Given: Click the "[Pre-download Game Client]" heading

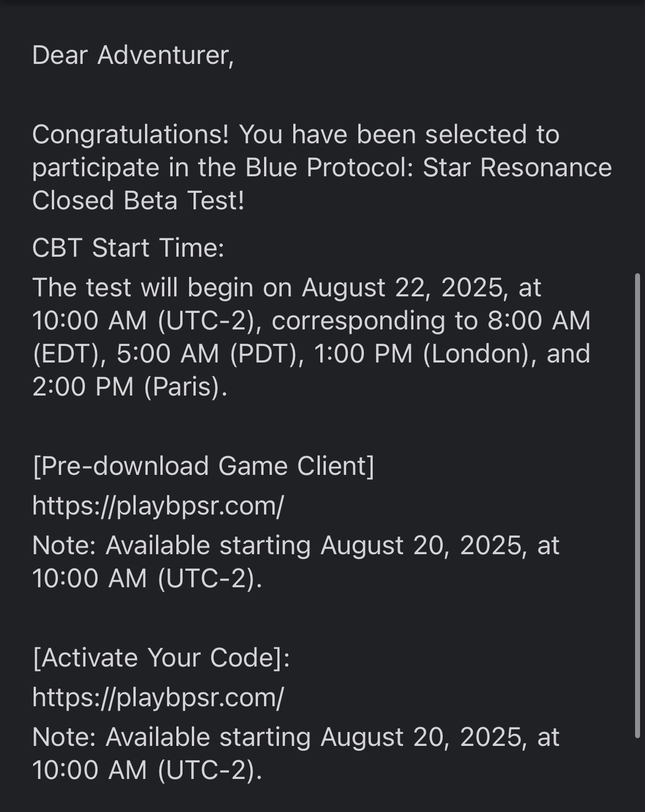Looking at the screenshot, I should [x=203, y=466].
